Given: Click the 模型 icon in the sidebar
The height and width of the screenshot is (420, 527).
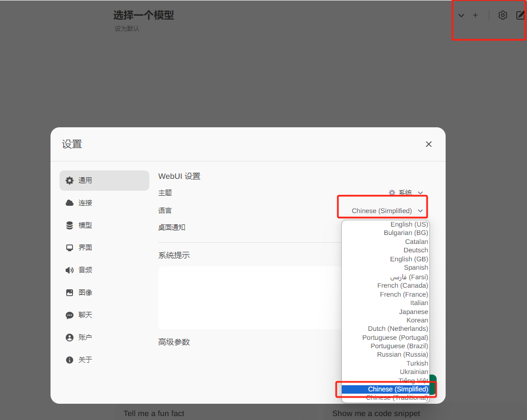Looking at the screenshot, I should [x=69, y=225].
